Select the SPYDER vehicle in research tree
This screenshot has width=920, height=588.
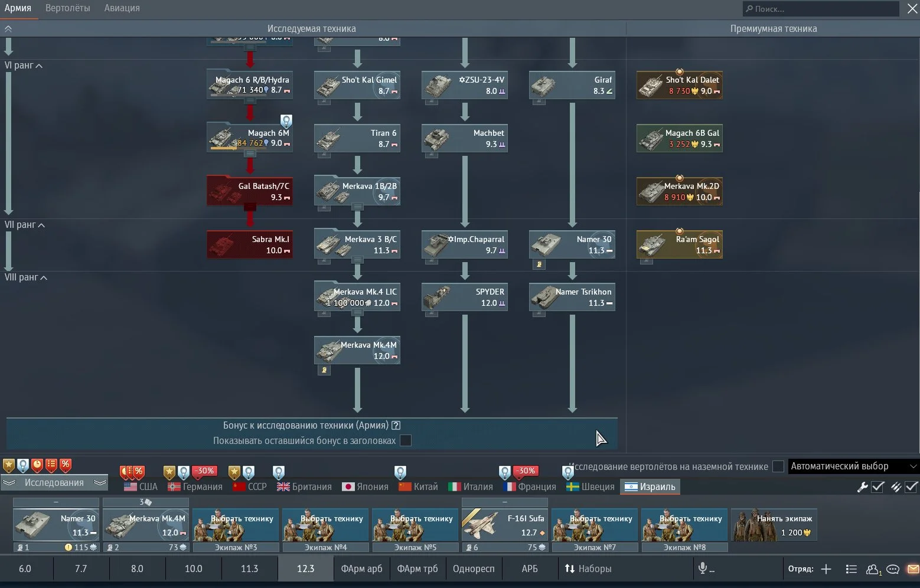[x=465, y=298]
